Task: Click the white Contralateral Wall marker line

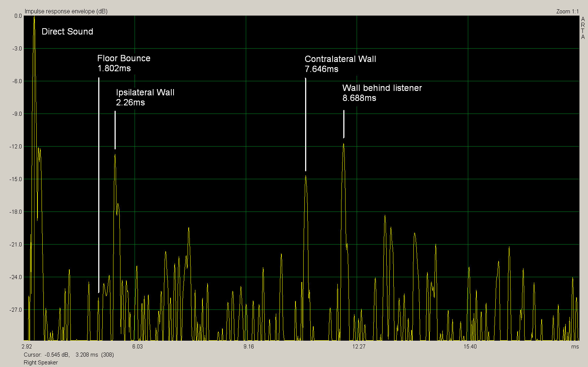Action: pyautogui.click(x=305, y=124)
